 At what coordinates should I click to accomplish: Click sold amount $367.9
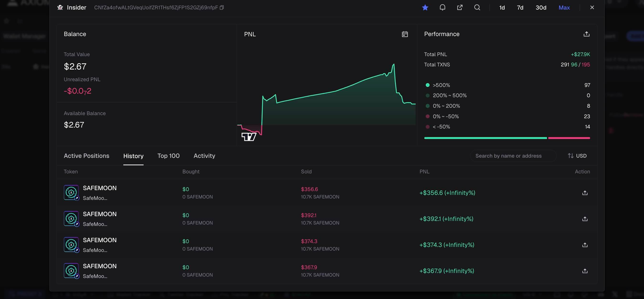pos(309,267)
